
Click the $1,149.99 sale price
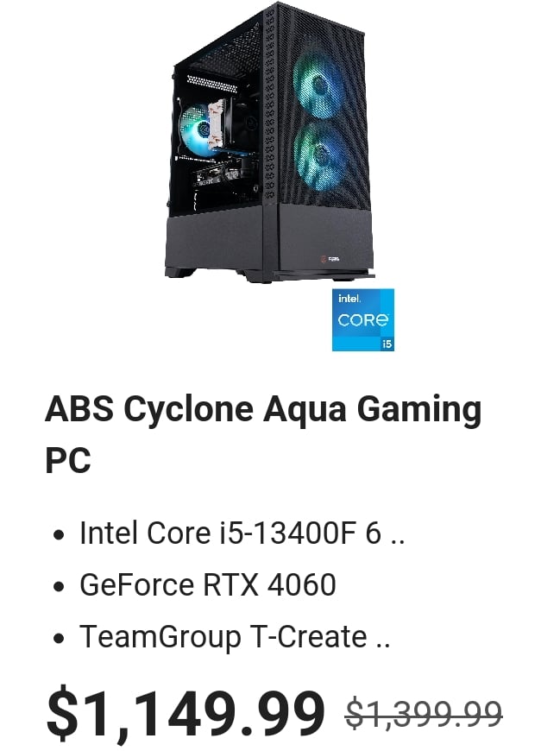[x=186, y=712]
